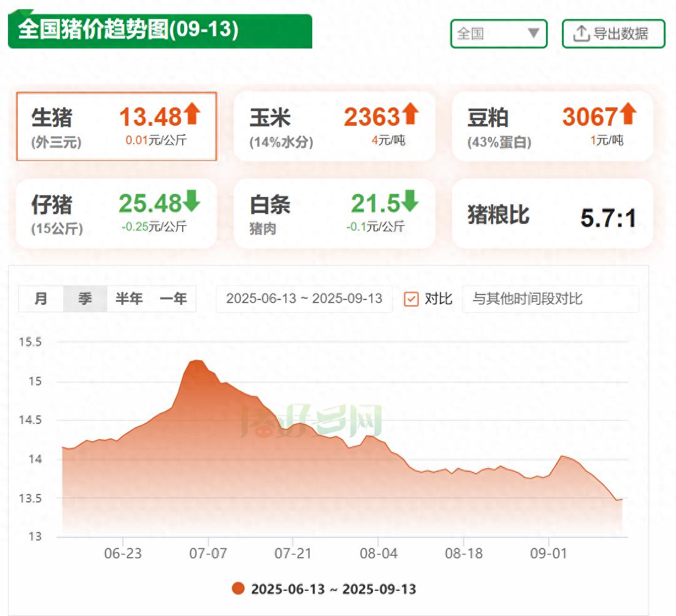Select the 仔猪 (15公斤) price card
This screenshot has width=676, height=616.
tap(117, 214)
